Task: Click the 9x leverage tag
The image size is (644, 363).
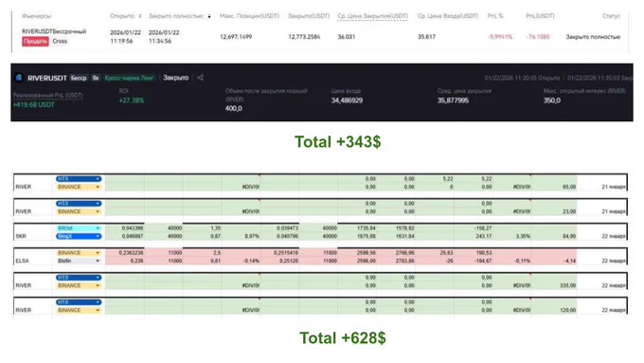Action: click(x=96, y=78)
